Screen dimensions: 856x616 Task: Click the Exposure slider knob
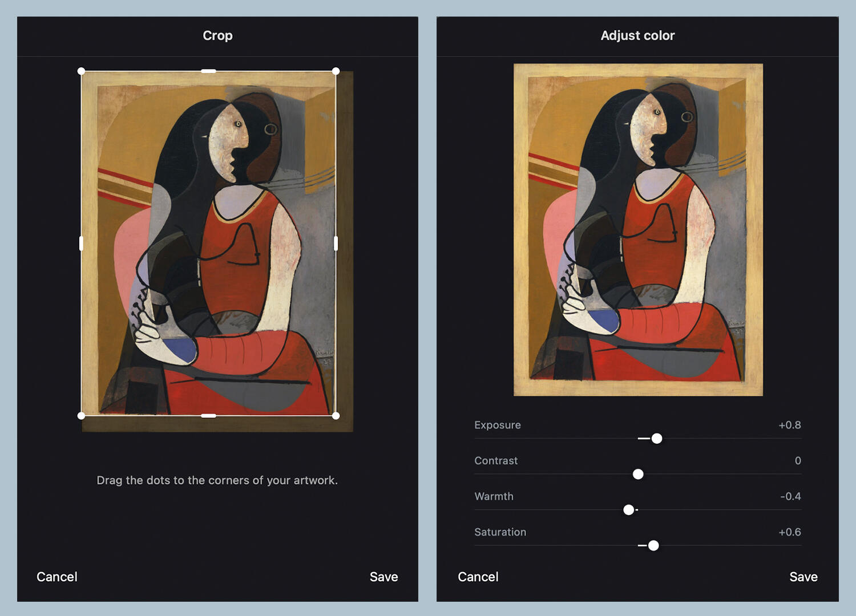click(x=657, y=439)
